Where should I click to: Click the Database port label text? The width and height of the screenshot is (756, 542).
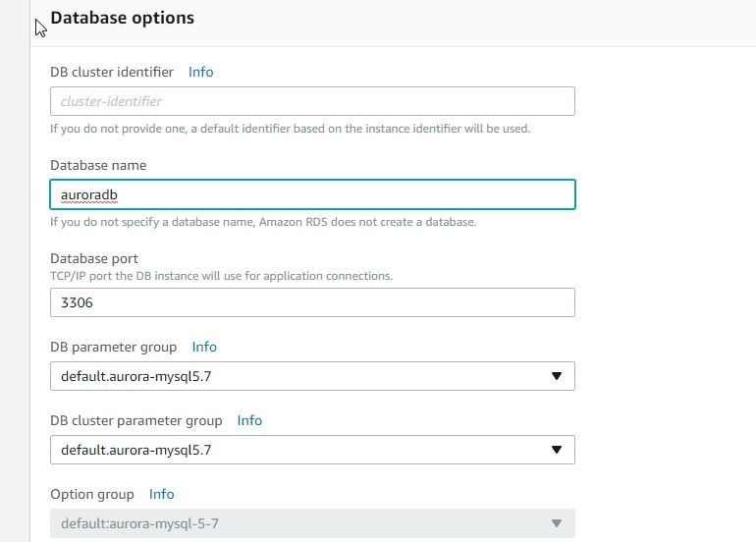[x=94, y=259]
